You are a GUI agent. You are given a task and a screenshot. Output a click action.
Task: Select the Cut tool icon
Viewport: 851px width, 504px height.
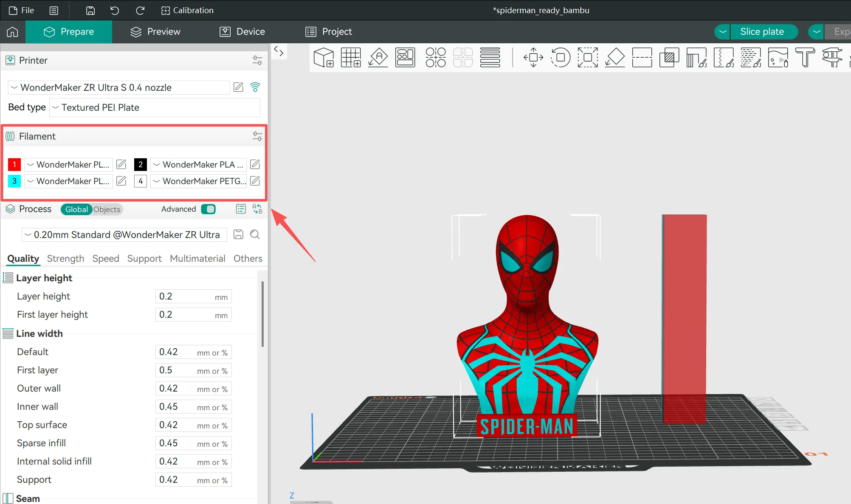642,57
